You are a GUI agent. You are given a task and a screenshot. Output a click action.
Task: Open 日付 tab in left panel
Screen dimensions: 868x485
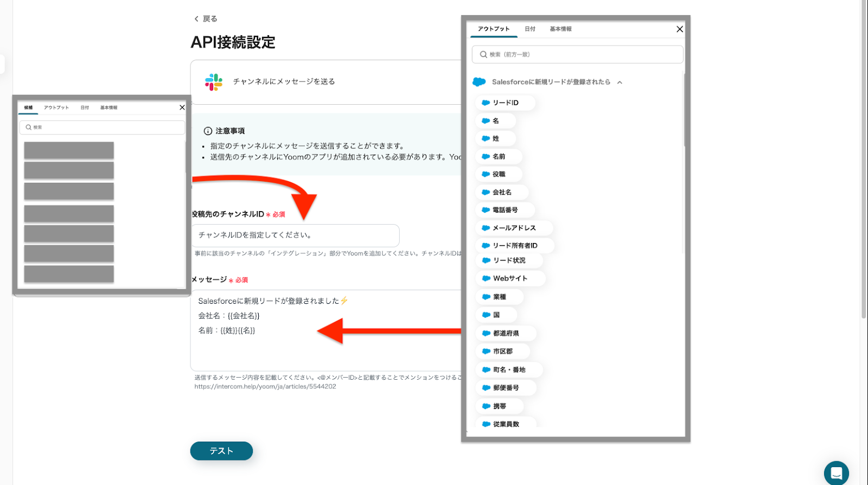point(85,107)
